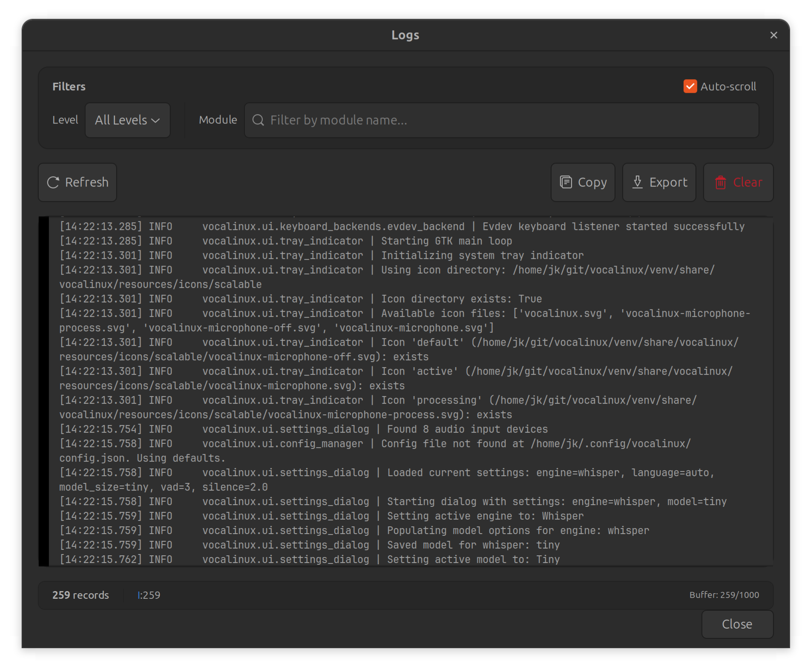Select the log line 'Starting dialog with settings'

point(393,502)
